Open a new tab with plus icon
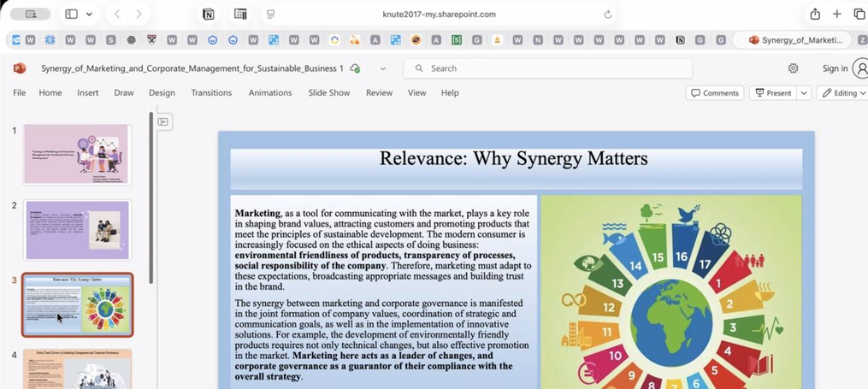 (837, 15)
